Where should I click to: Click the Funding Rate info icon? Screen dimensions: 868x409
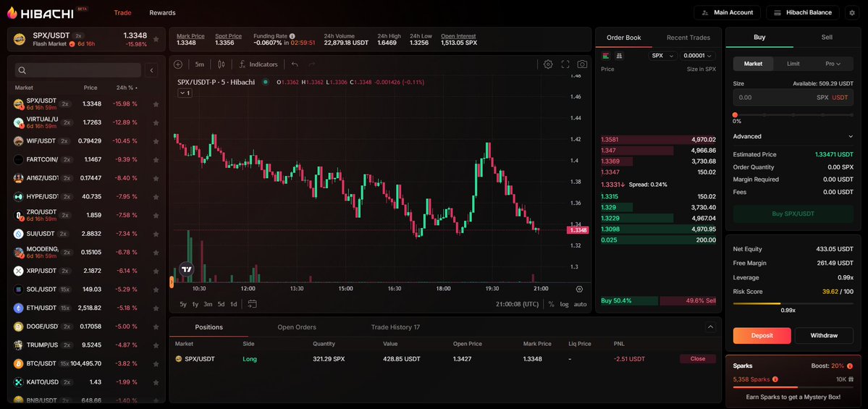[x=292, y=36]
